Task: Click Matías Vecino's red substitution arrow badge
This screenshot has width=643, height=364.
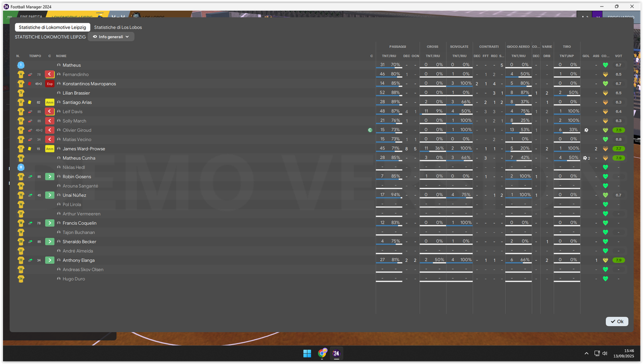Action: pyautogui.click(x=49, y=140)
